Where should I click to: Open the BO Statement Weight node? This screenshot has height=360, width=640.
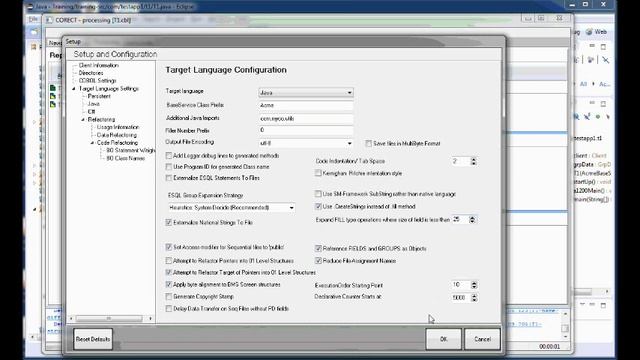tap(131, 151)
